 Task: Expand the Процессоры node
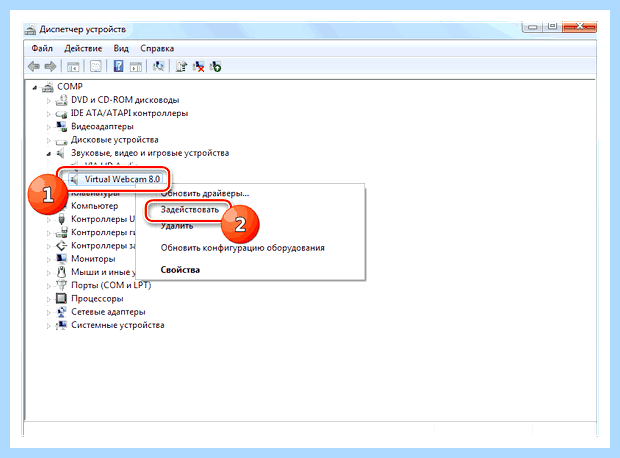click(49, 299)
